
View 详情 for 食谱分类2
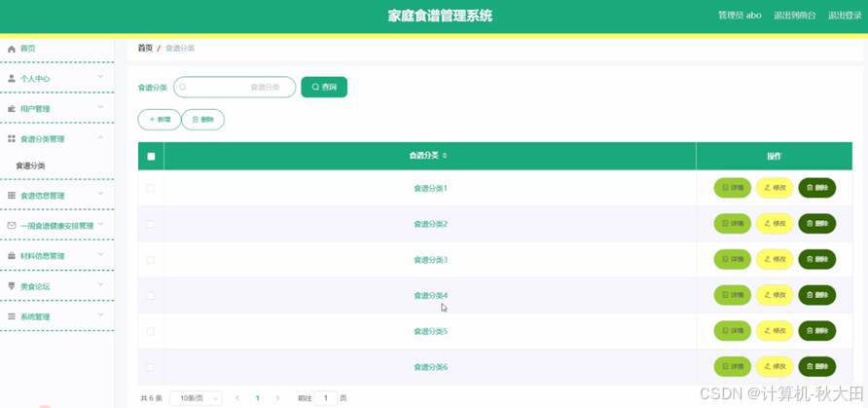click(x=733, y=224)
